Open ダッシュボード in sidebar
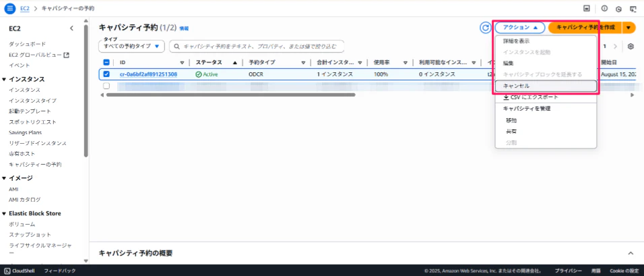Viewport: 644px width, 276px height. click(28, 44)
